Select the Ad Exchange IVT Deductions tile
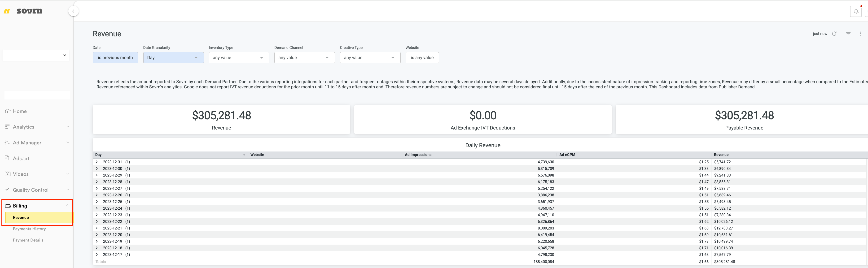The width and height of the screenshot is (868, 268). point(483,120)
